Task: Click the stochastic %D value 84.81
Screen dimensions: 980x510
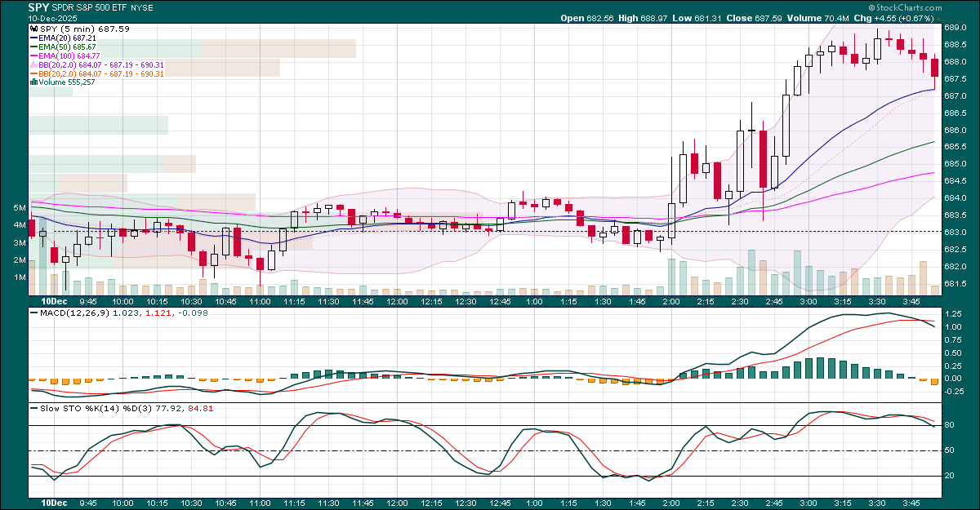Action: (x=201, y=407)
